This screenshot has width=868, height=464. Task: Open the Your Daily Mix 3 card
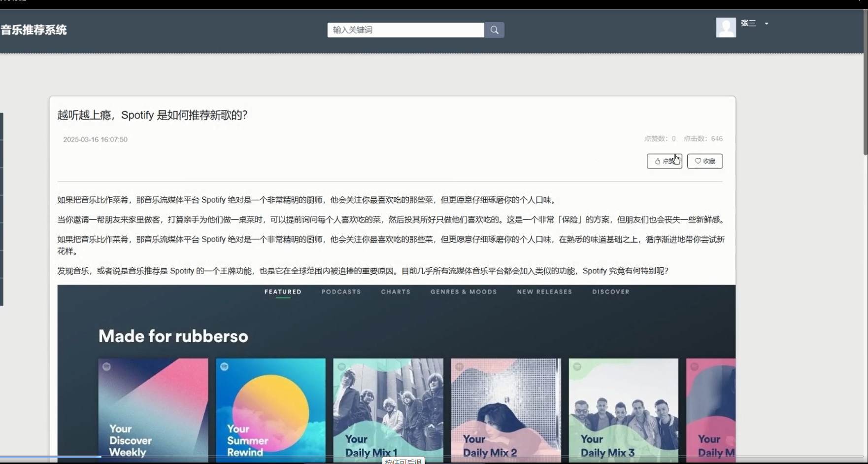pyautogui.click(x=624, y=410)
